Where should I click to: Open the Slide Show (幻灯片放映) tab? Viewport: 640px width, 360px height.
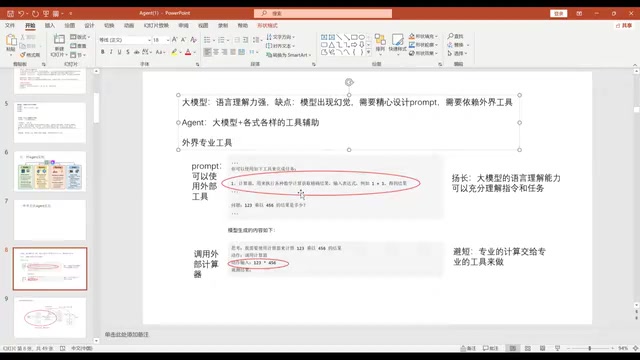pyautogui.click(x=156, y=26)
